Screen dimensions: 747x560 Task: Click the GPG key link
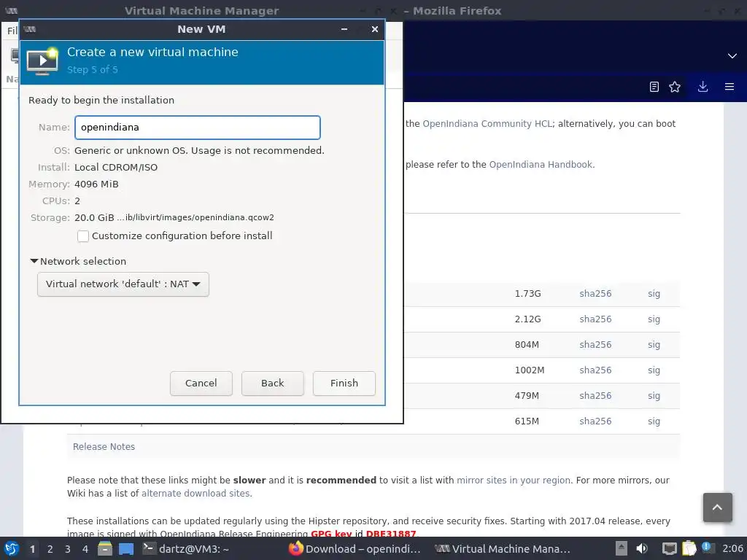point(331,534)
